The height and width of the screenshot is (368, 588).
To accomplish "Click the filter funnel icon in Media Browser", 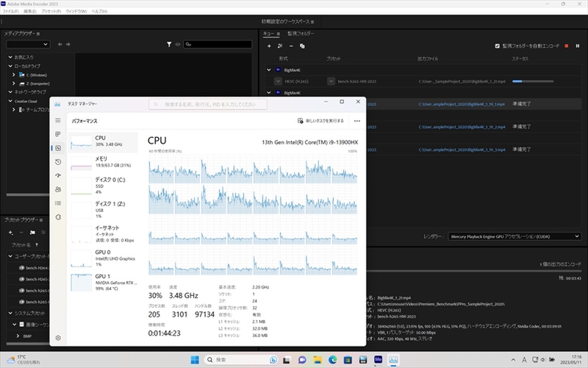I will pos(169,45).
